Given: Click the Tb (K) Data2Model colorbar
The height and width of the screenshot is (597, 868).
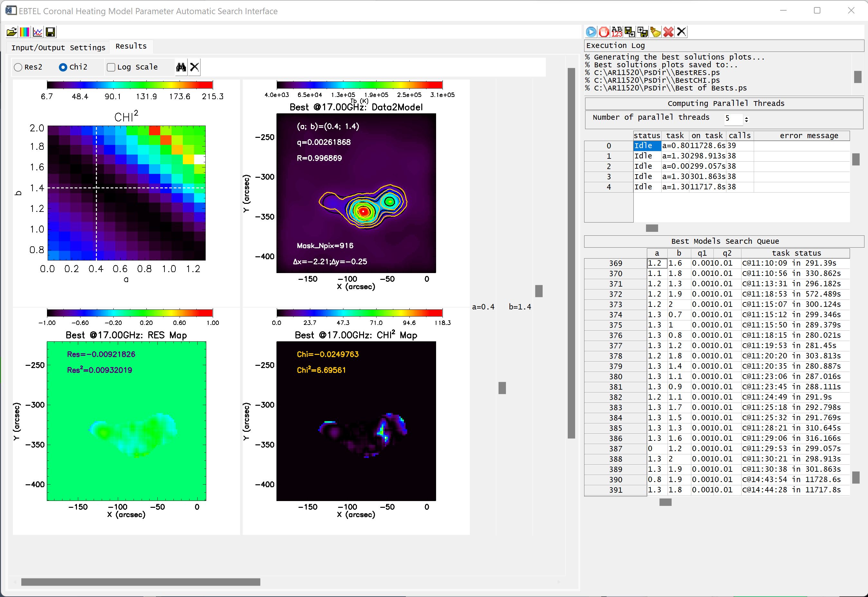Looking at the screenshot, I should [359, 85].
